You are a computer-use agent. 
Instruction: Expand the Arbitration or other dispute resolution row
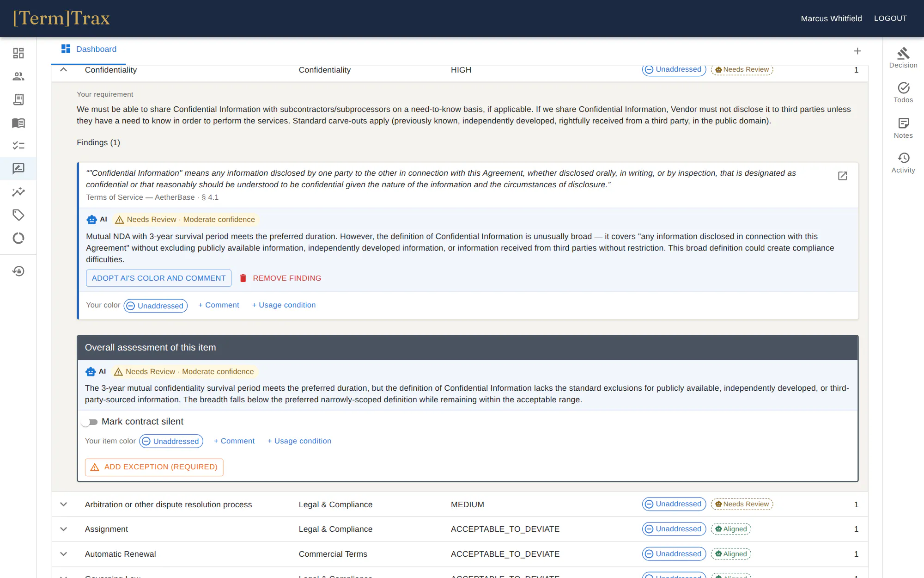[64, 504]
